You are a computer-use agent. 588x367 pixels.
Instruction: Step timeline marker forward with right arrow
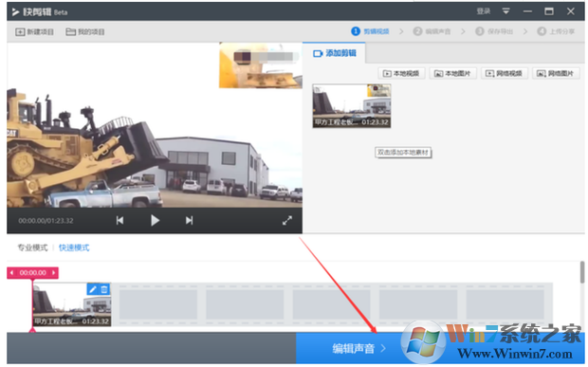click(54, 272)
